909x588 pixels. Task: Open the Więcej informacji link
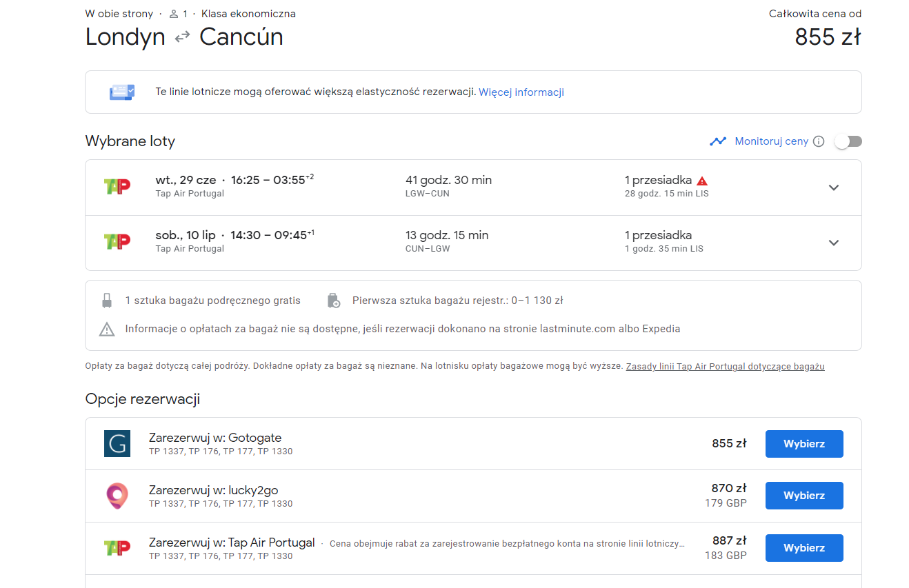[x=521, y=92]
